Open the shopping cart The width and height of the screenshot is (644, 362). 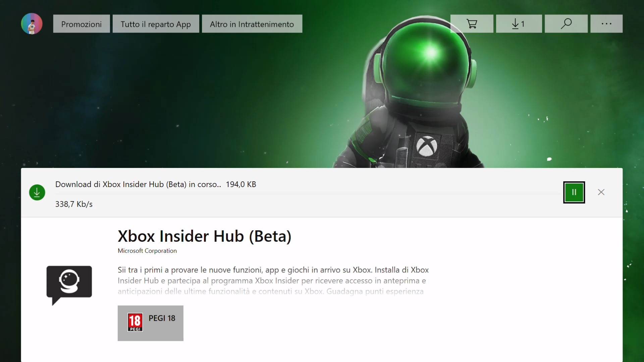point(472,24)
